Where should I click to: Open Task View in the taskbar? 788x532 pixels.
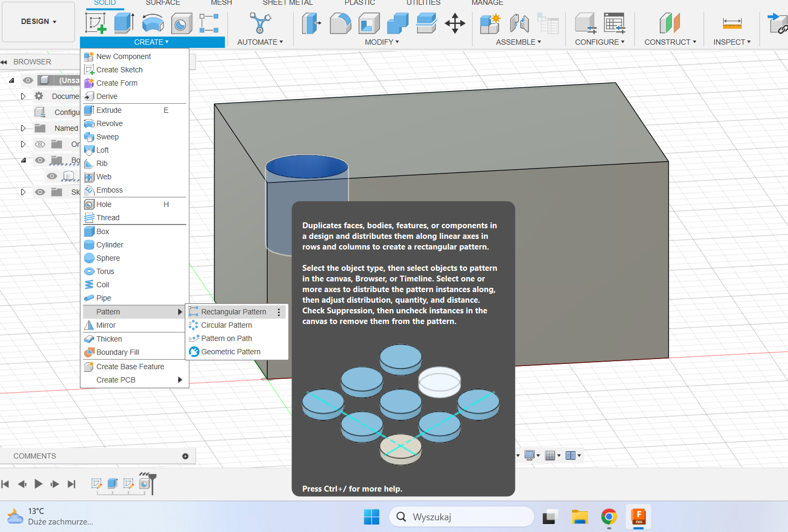pos(550,517)
